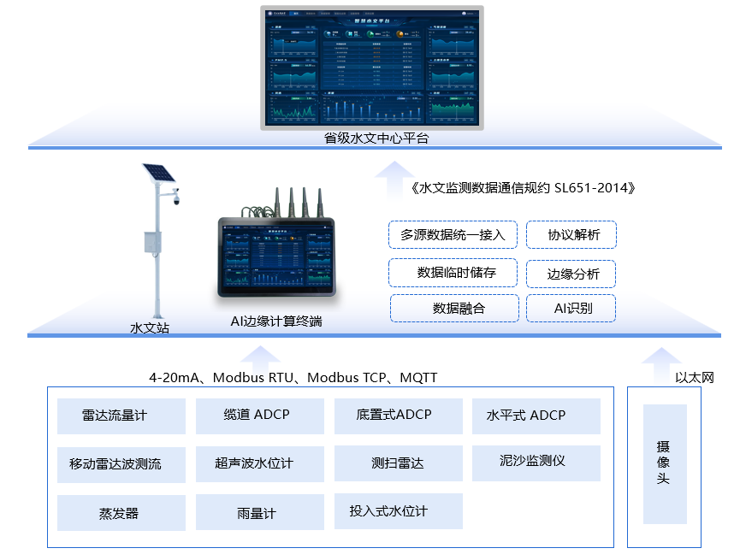This screenshot has width=740, height=560.
Task: Click the 数据融合 box
Action: (x=454, y=308)
